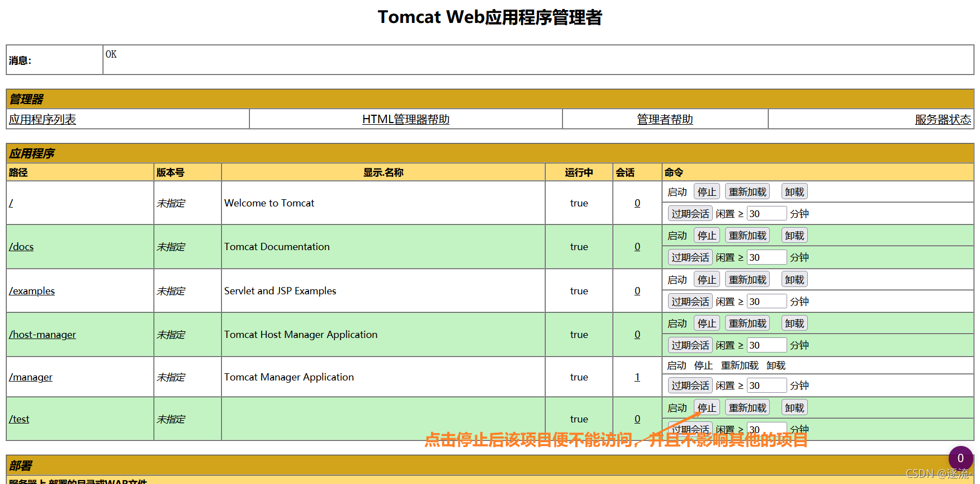Reload the /host-manager application

point(747,323)
